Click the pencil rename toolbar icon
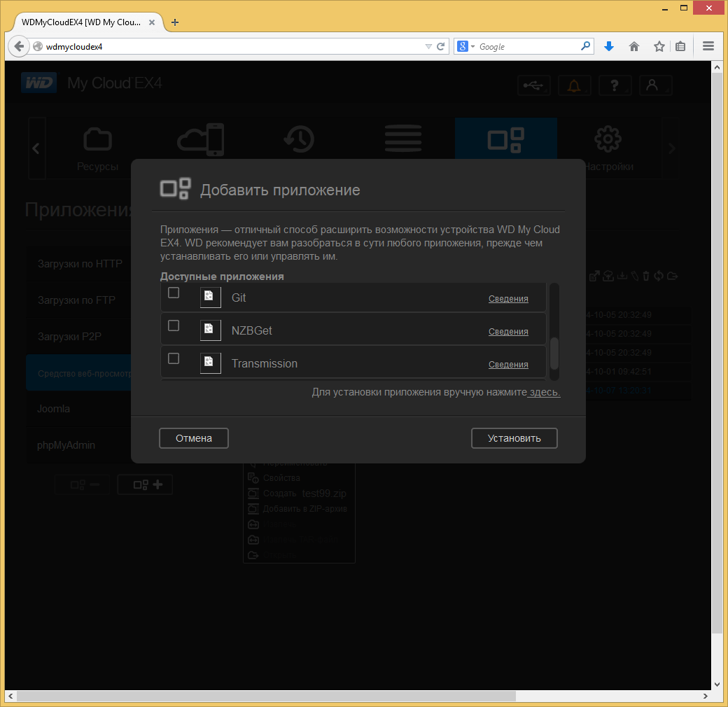Viewport: 728px width, 707px height. [x=635, y=276]
